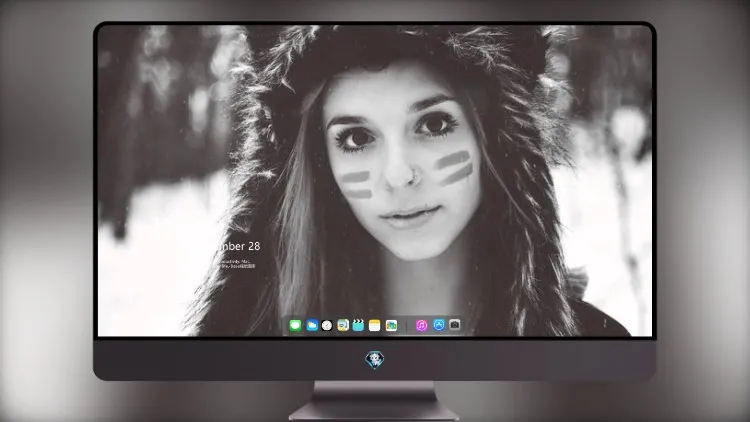Viewport: 750px width, 422px height.
Task: Click the date text ending in 28
Action: pyautogui.click(x=238, y=246)
